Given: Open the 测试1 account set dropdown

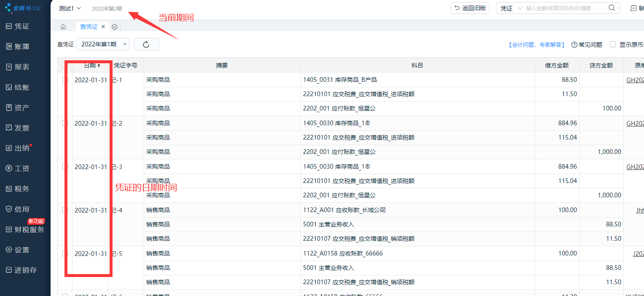Looking at the screenshot, I should click(x=70, y=8).
